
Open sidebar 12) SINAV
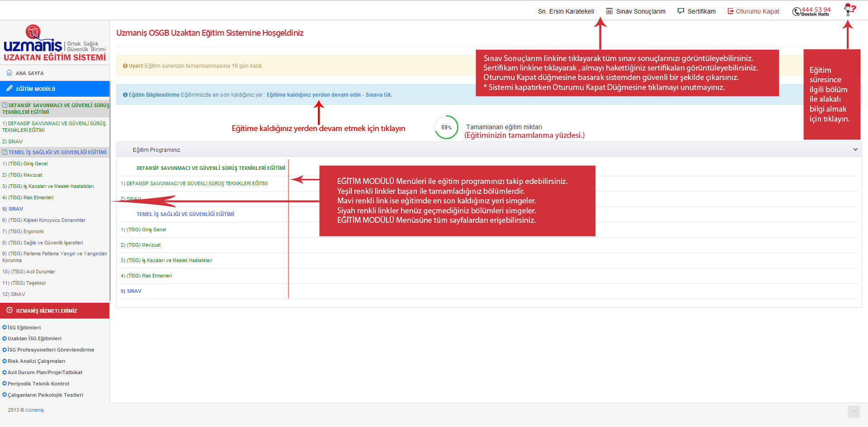point(14,294)
